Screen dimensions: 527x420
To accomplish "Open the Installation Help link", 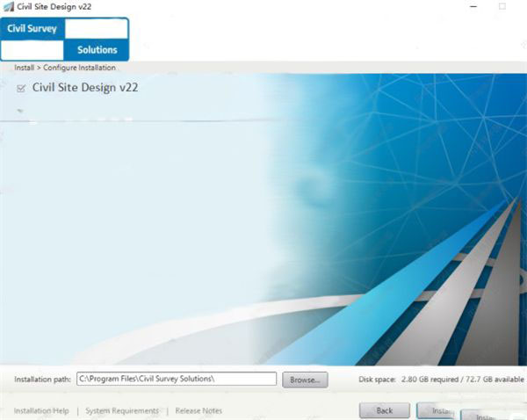I will point(41,410).
